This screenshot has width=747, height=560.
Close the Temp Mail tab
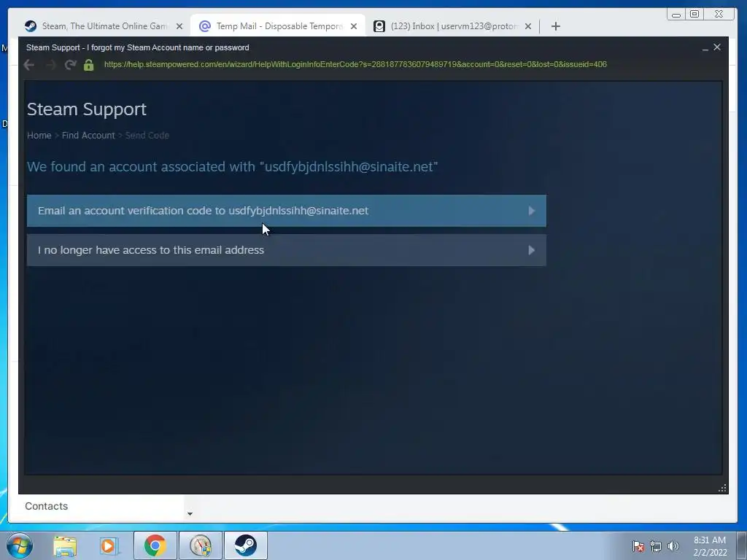(354, 27)
